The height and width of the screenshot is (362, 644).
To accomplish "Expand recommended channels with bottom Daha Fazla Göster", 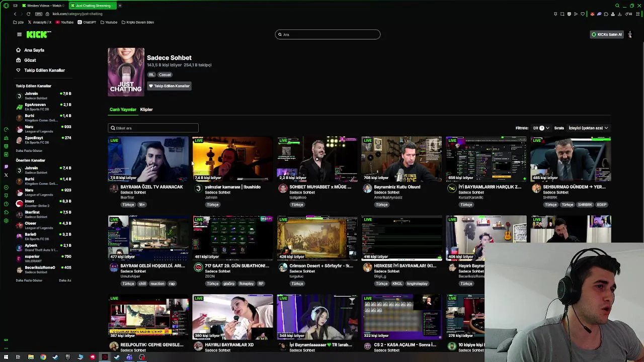I will [29, 280].
